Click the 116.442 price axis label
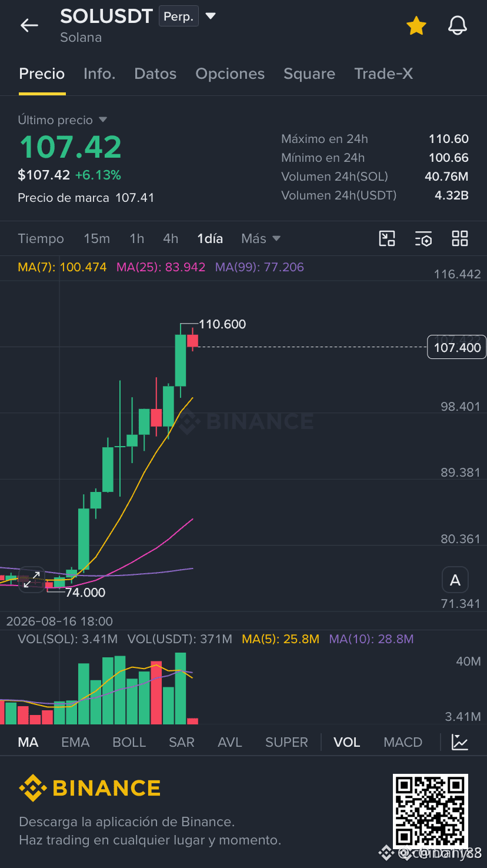Screen dimensions: 487x868 [457, 274]
